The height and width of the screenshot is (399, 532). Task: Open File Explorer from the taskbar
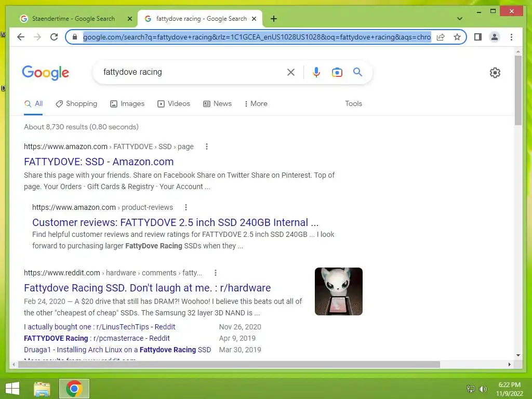[42, 389]
